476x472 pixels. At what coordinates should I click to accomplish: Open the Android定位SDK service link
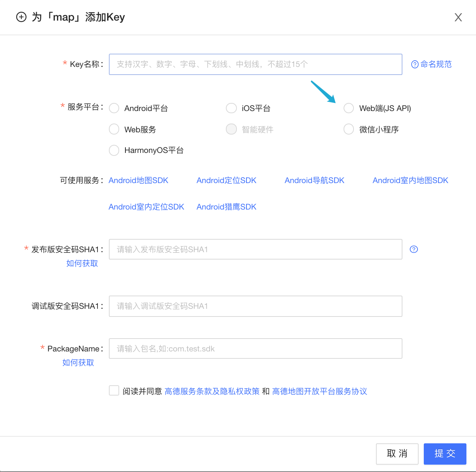(x=226, y=180)
